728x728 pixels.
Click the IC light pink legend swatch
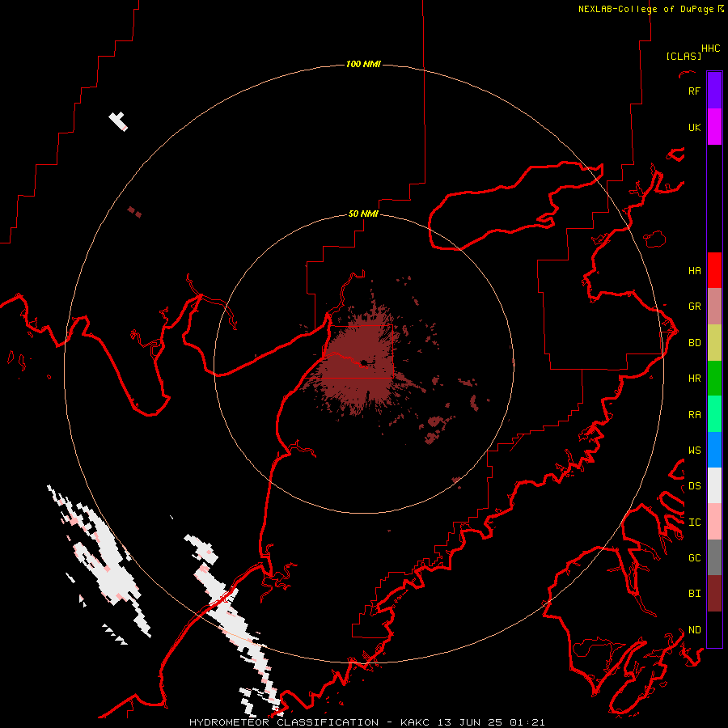pyautogui.click(x=714, y=522)
